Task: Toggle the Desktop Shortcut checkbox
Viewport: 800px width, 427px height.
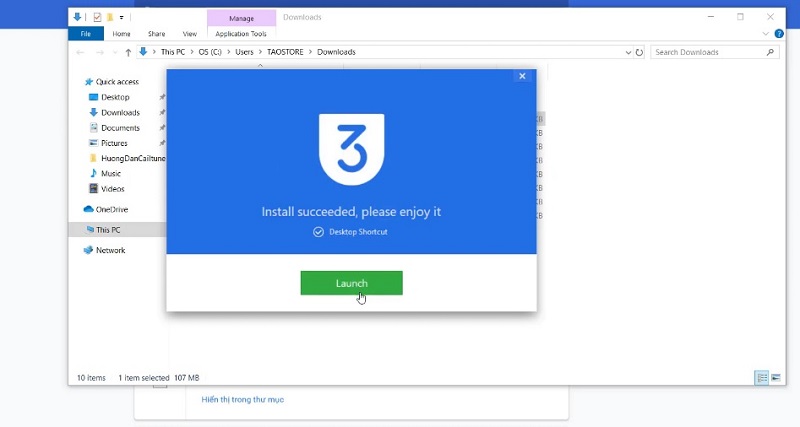Action: coord(318,232)
